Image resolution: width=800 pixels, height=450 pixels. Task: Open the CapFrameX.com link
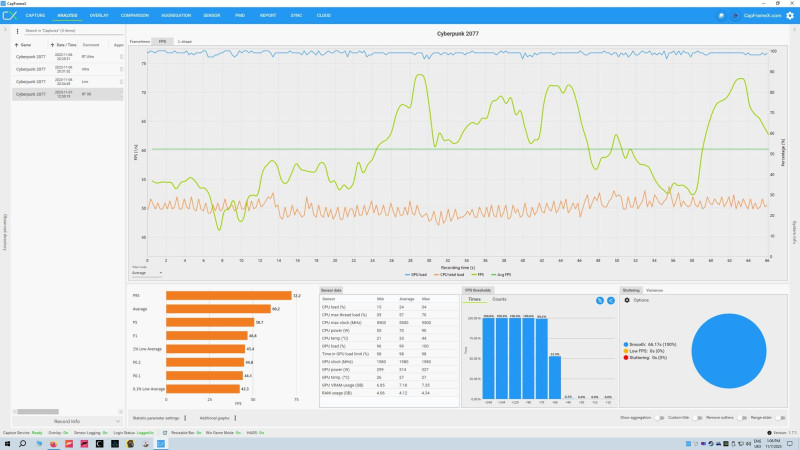(762, 16)
